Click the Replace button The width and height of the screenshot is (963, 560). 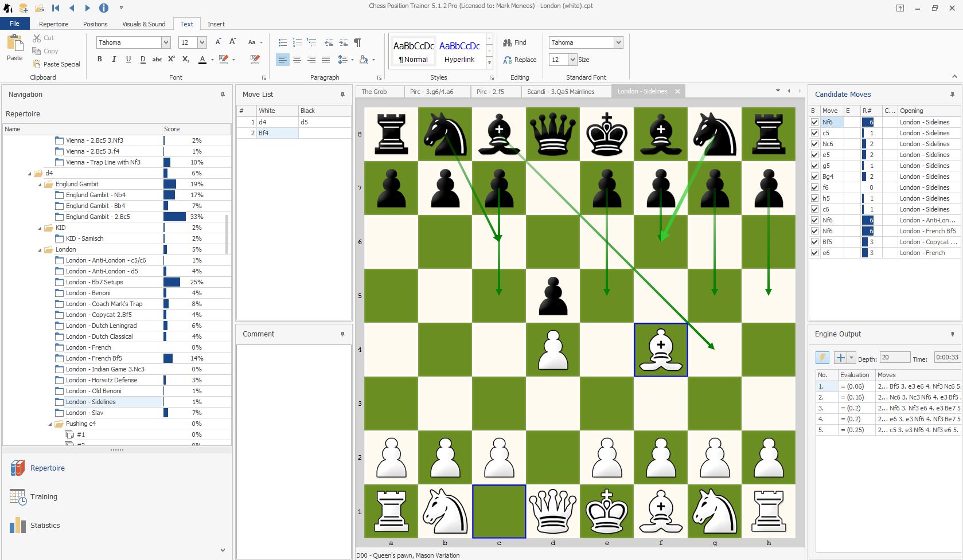point(520,60)
